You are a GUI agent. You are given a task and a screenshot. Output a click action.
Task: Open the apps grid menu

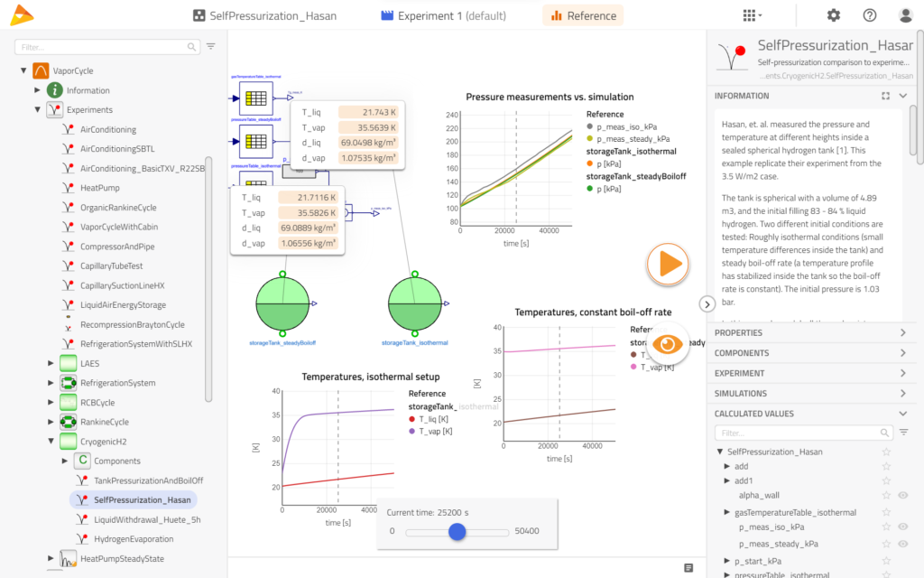751,15
